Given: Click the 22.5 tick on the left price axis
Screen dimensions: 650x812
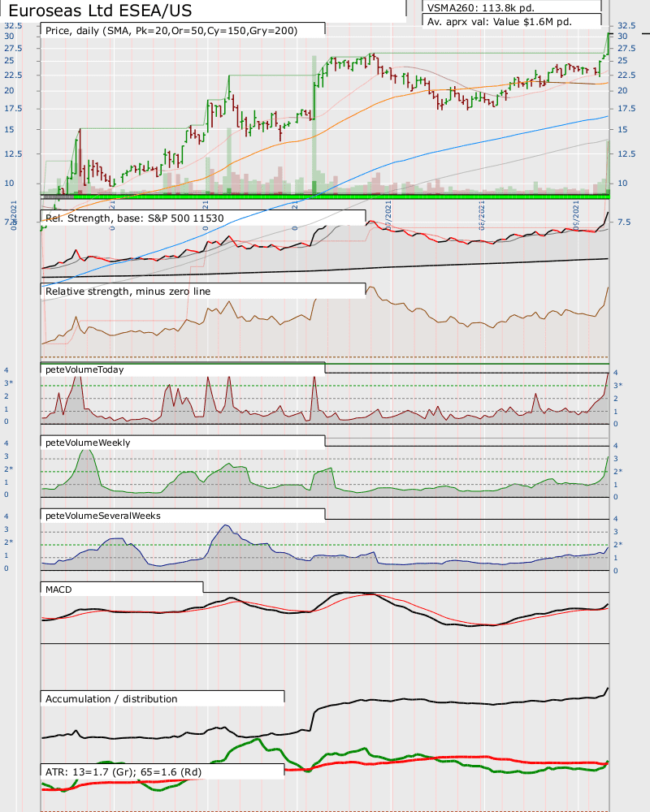Looking at the screenshot, I should [13, 75].
